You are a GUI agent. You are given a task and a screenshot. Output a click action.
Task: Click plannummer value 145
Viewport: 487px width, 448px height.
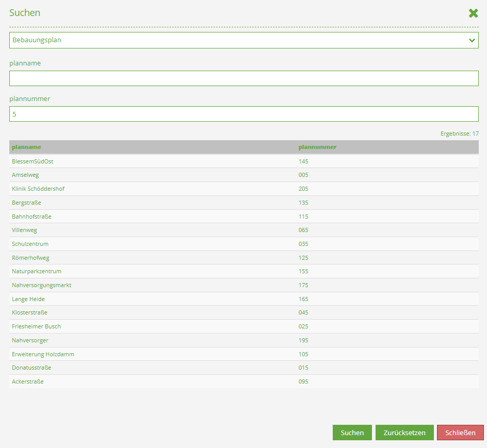[303, 161]
